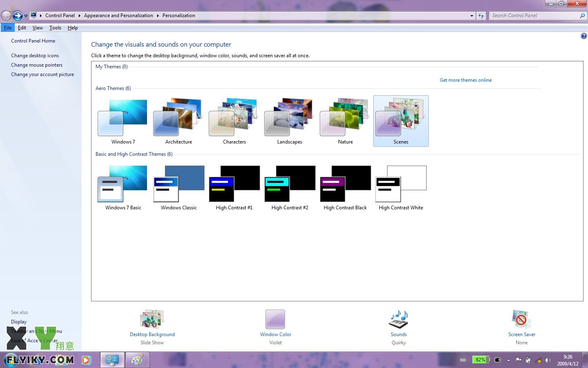
Task: Click the power plug tray icon
Action: click(498, 360)
